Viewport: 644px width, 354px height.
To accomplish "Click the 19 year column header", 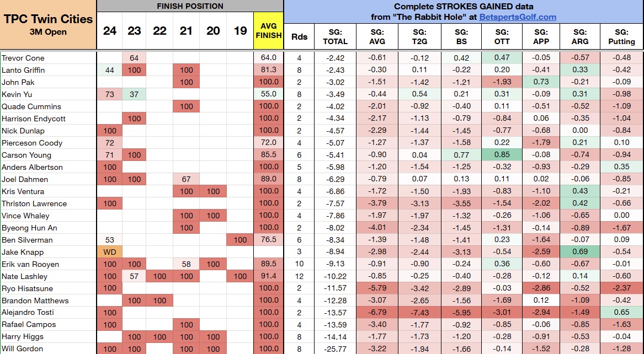I will coord(240,31).
